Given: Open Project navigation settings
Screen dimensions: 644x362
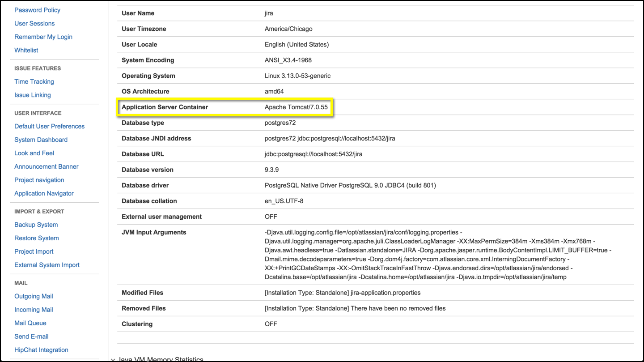Looking at the screenshot, I should point(39,180).
